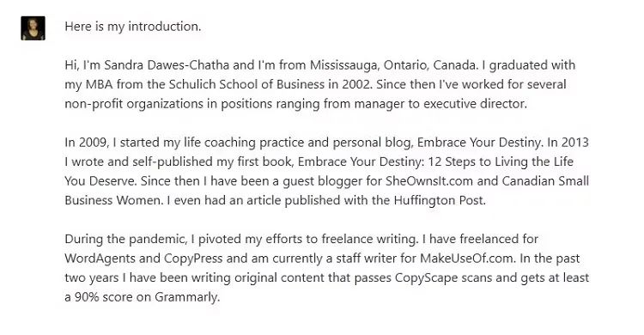Image resolution: width=644 pixels, height=335 pixels.
Task: Click the 'Here is my introduction.' line
Action: pyautogui.click(x=133, y=27)
